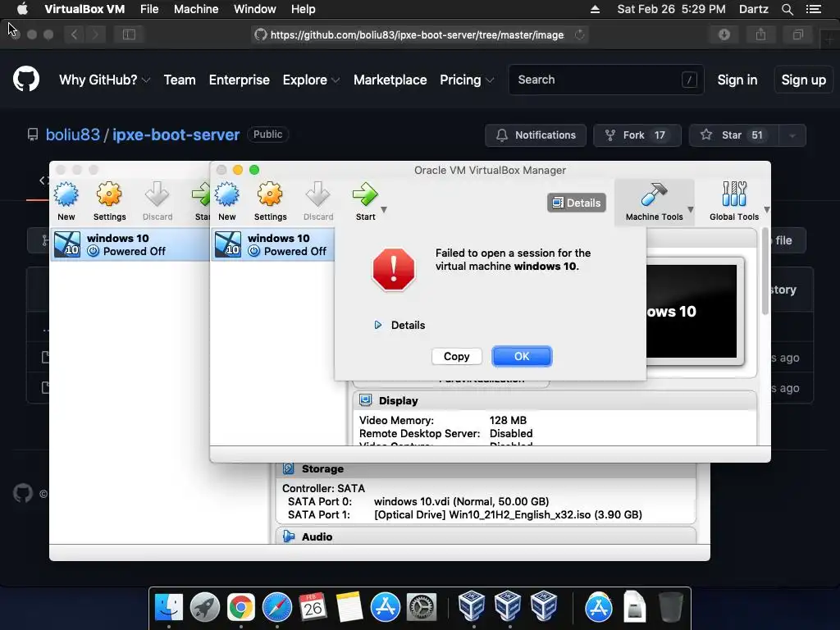Click the GitHub Search field

tap(606, 80)
